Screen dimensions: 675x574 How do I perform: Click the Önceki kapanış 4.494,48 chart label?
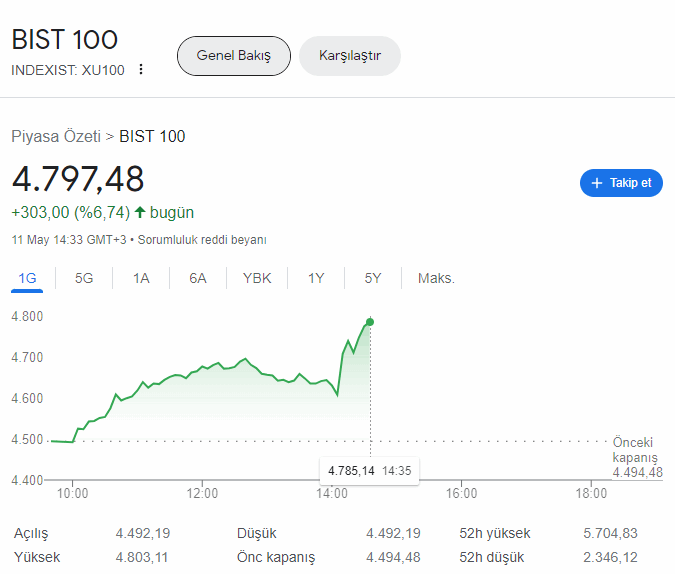[x=638, y=457]
